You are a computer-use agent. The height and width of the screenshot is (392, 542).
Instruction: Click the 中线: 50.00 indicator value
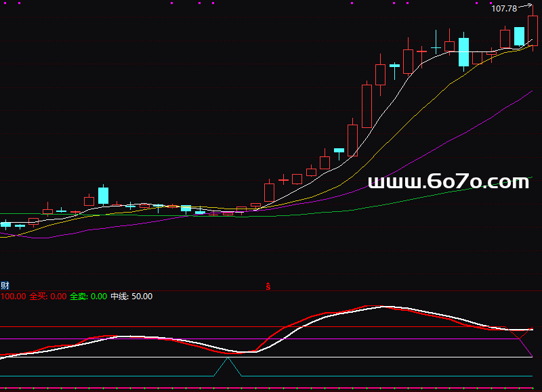click(131, 297)
